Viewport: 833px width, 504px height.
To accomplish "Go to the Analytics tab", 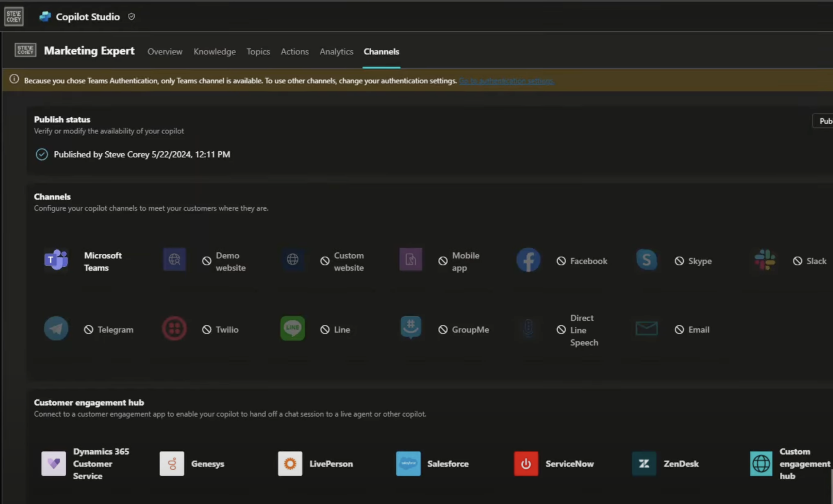I will (x=336, y=52).
